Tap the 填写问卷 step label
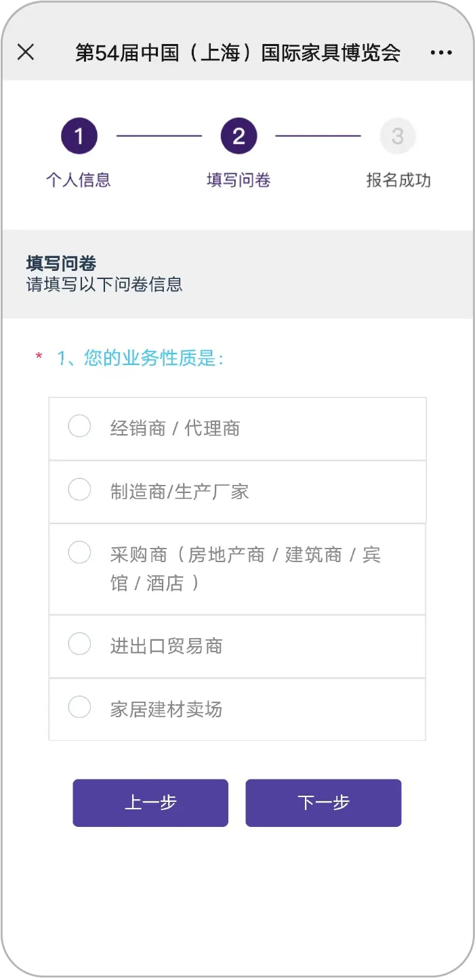475x980 pixels. pos(239,180)
